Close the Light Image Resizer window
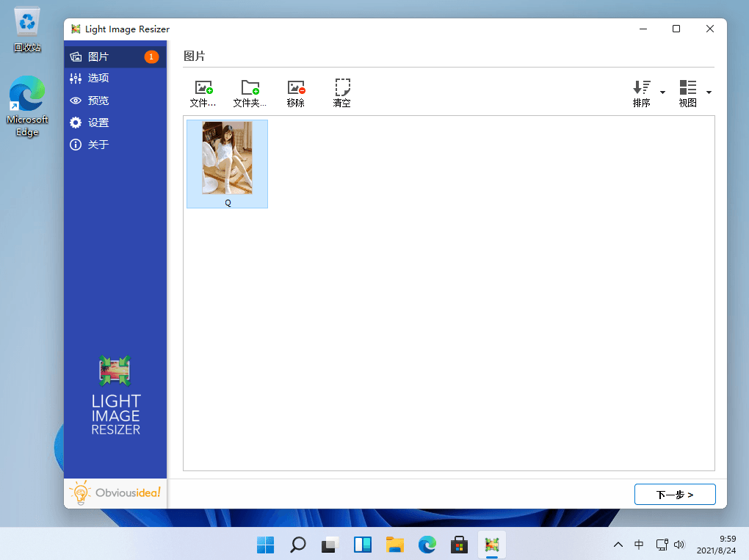749x560 pixels. point(710,29)
